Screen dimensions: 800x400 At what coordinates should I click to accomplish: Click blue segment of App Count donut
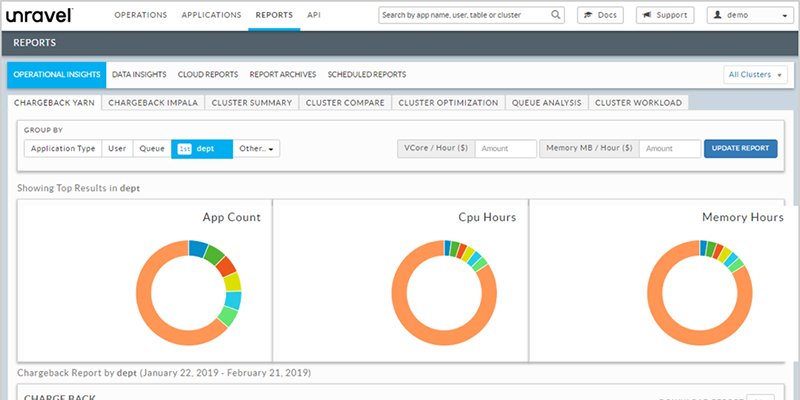point(197,248)
